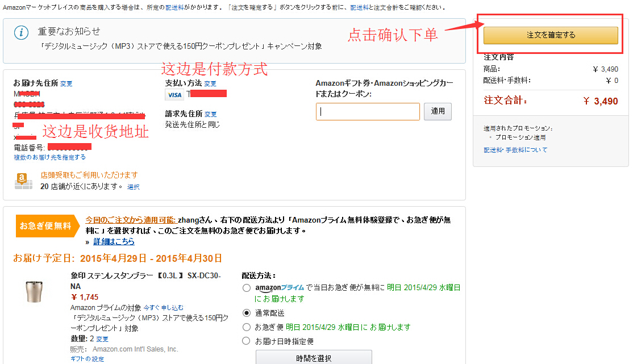
Task: Click the 注文を確定する order confirm button
Action: [x=551, y=35]
